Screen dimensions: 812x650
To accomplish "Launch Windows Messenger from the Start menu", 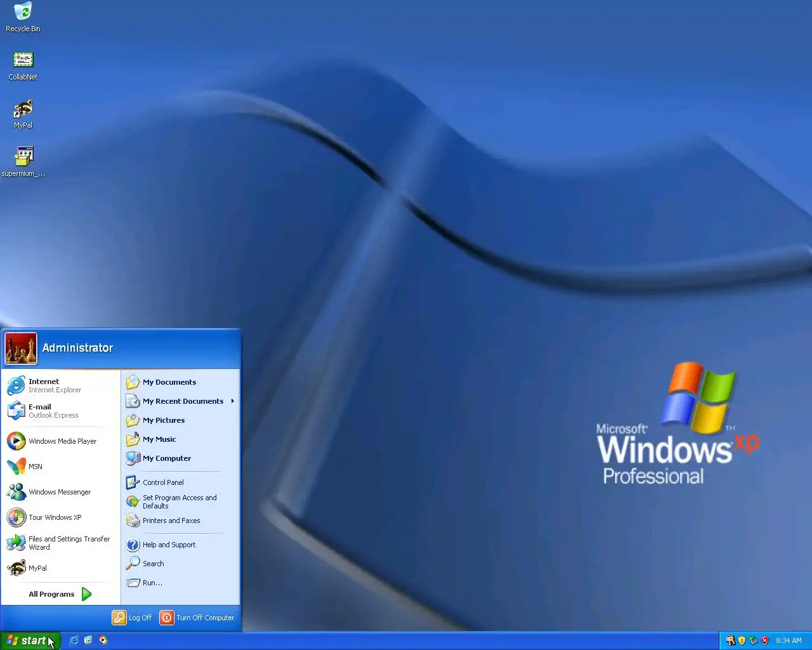I will [61, 492].
